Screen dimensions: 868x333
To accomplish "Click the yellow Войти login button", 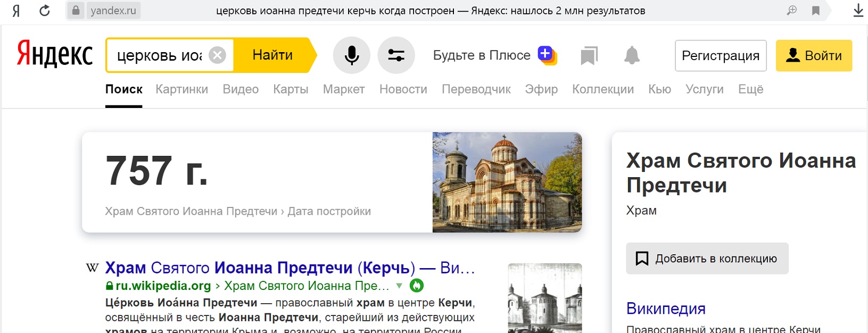I will [x=814, y=55].
